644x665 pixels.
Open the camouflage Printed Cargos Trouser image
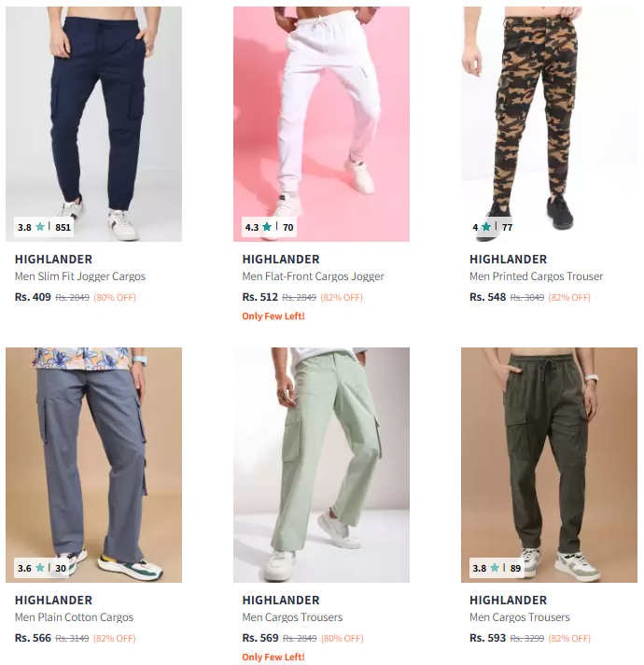[549, 124]
